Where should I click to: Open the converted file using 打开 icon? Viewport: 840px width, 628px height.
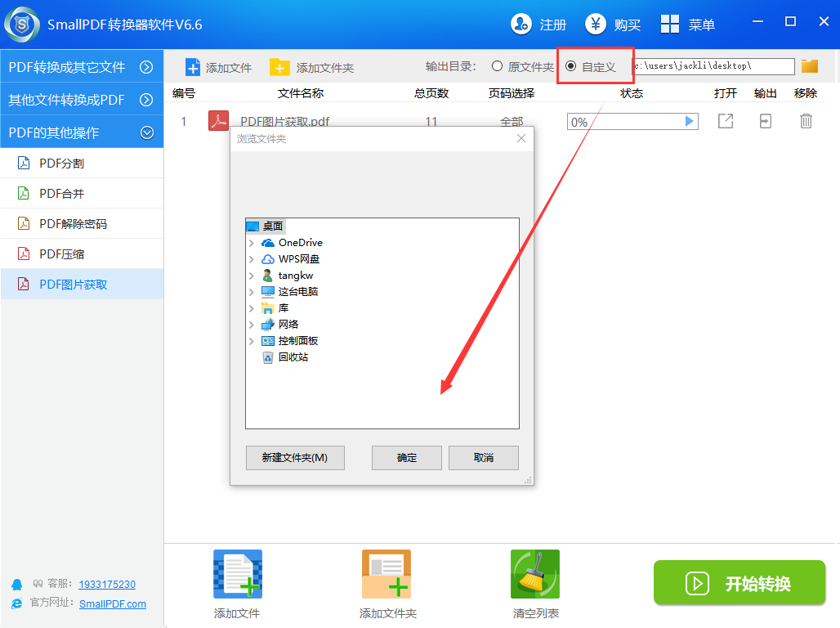pyautogui.click(x=726, y=121)
